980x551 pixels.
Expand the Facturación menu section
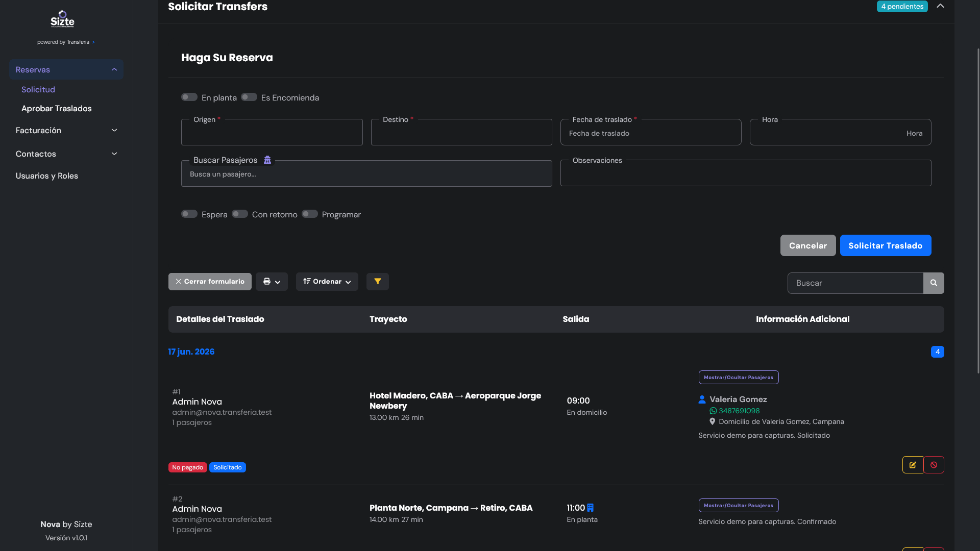click(x=66, y=131)
